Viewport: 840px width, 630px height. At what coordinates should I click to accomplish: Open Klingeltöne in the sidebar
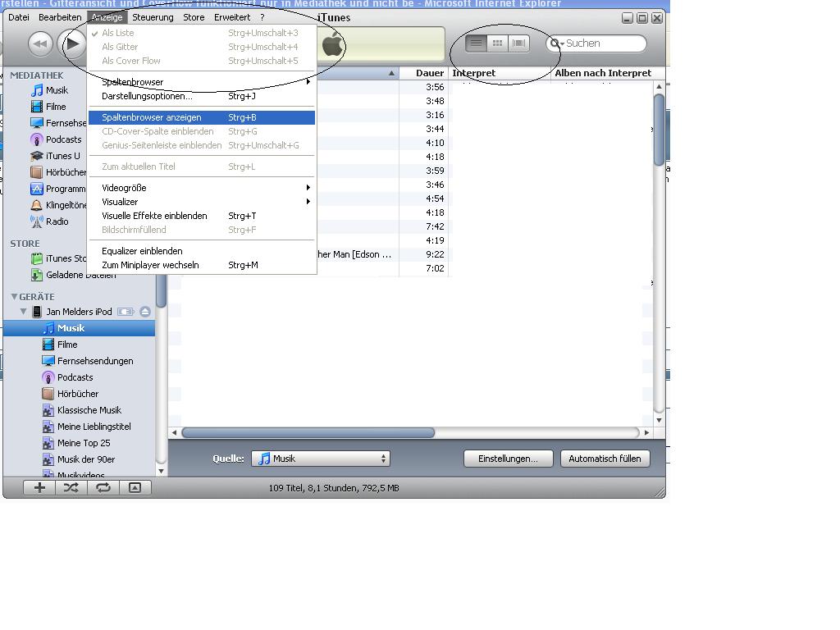coord(58,205)
